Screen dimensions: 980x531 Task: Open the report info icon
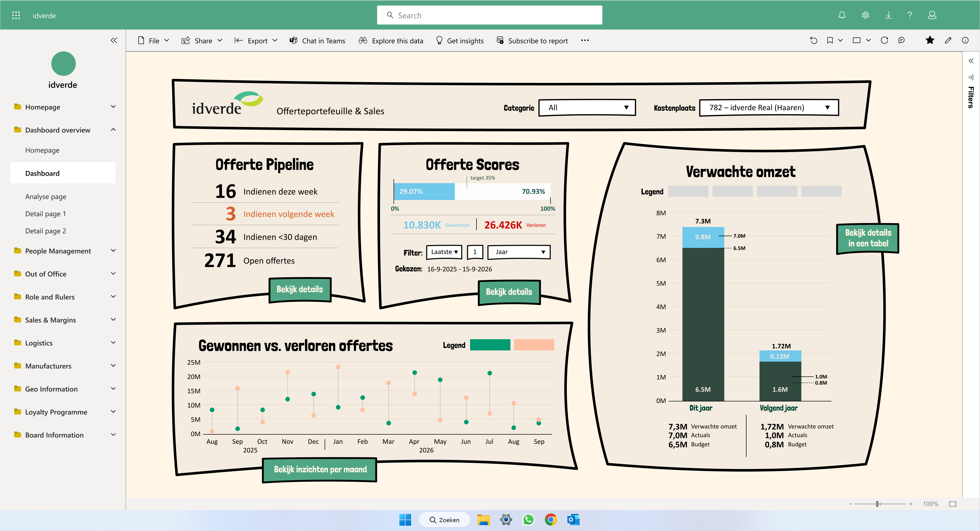[965, 40]
